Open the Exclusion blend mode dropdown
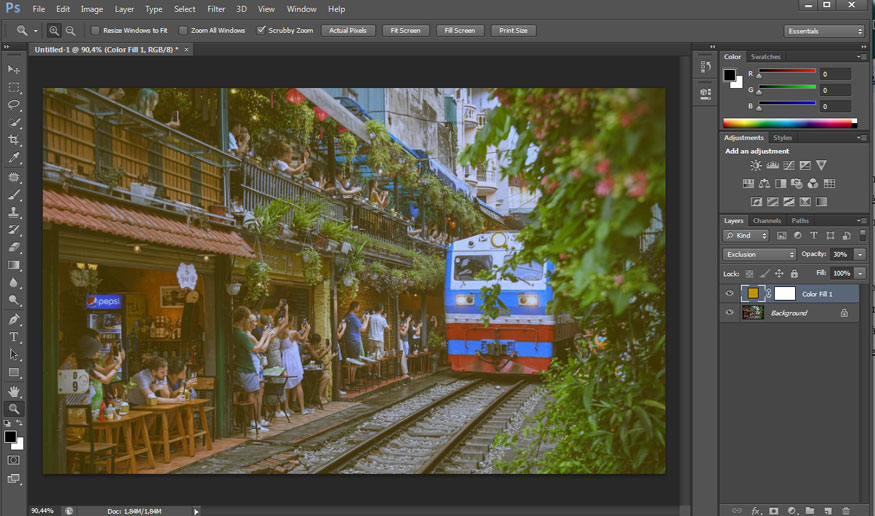The width and height of the screenshot is (875, 516). [x=760, y=254]
